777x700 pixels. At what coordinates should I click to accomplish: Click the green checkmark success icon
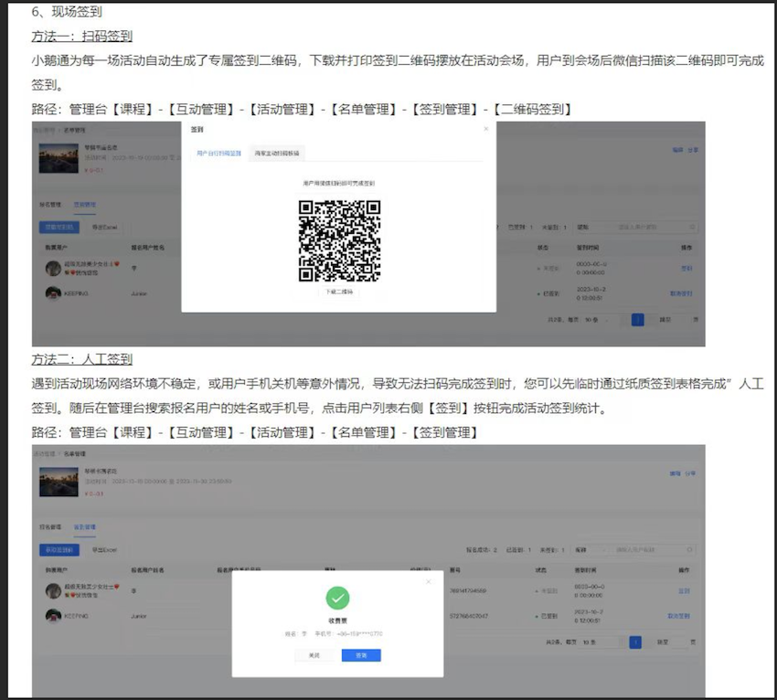[338, 598]
